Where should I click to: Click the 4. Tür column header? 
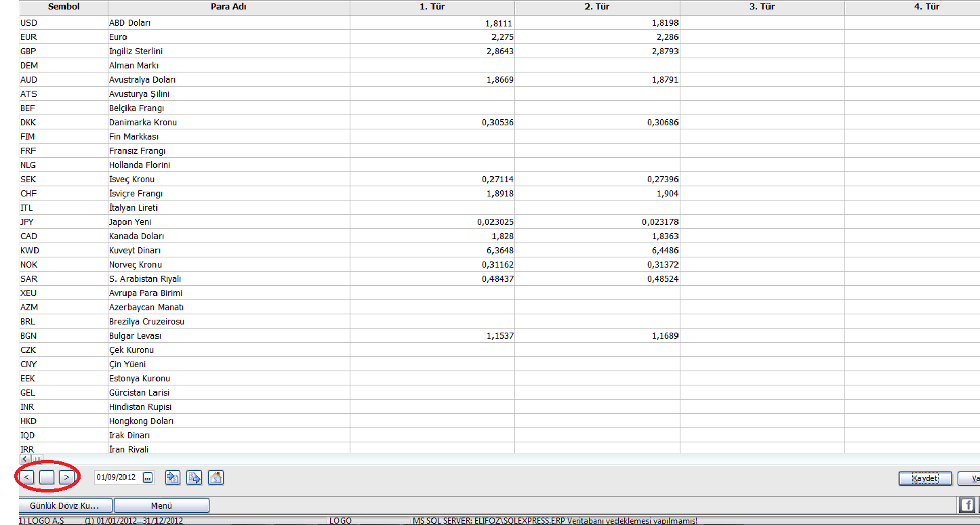pos(912,7)
